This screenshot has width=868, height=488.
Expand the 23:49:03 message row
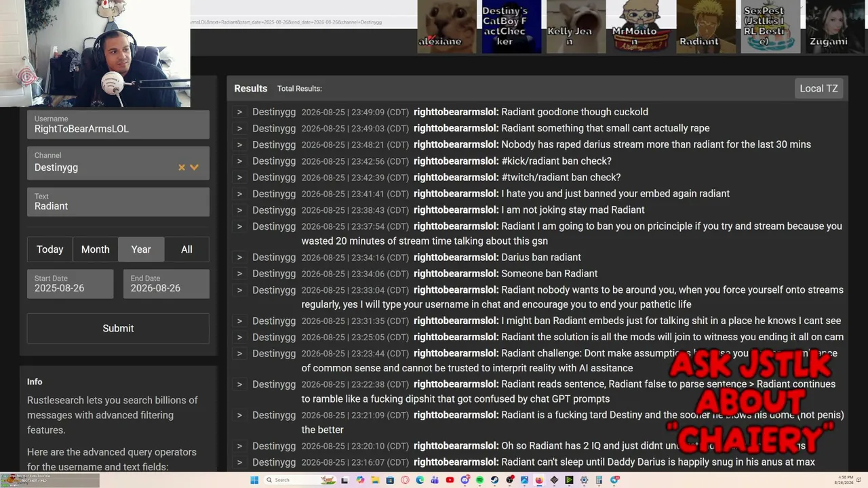click(239, 128)
